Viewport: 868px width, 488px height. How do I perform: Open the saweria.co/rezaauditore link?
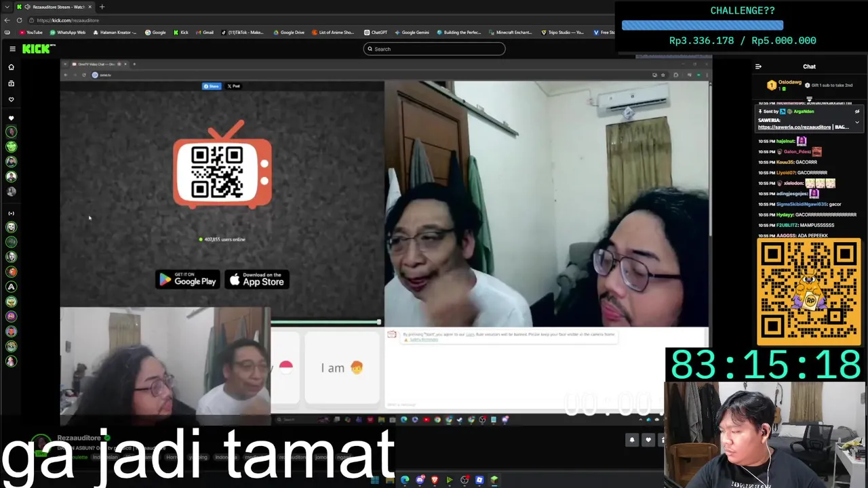click(794, 127)
